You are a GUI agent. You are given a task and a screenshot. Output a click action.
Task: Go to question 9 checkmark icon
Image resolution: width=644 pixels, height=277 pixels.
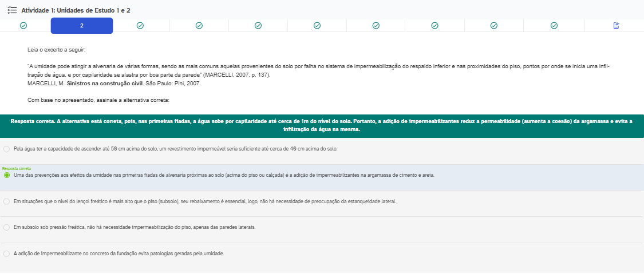(x=493, y=26)
